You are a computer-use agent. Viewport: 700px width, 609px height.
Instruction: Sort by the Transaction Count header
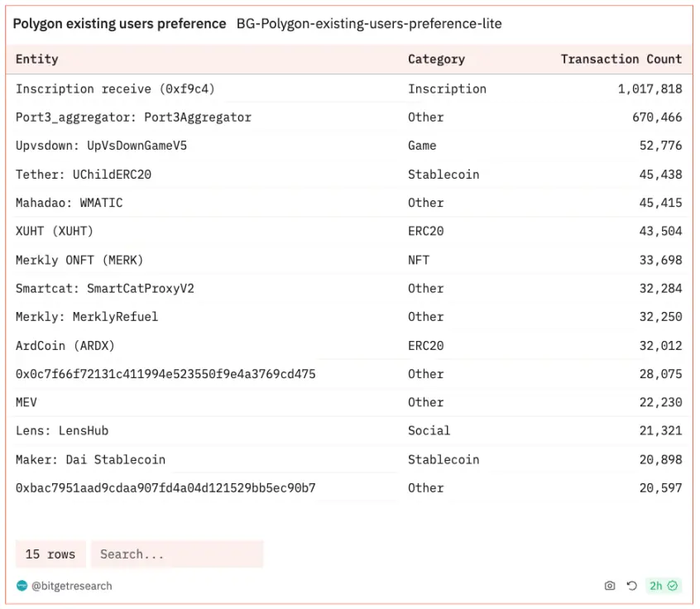point(621,60)
